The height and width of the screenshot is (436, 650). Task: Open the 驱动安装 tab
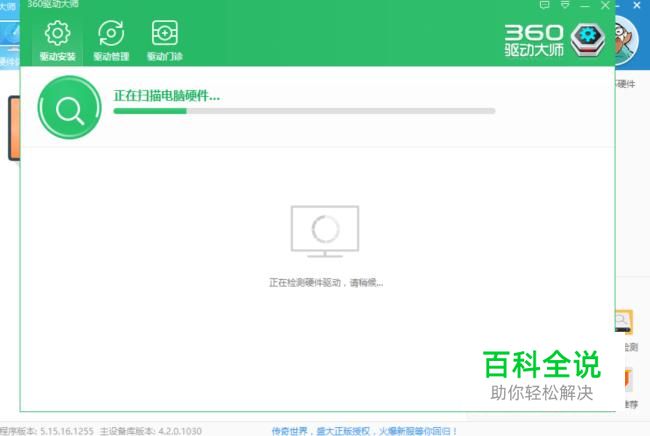pyautogui.click(x=57, y=41)
